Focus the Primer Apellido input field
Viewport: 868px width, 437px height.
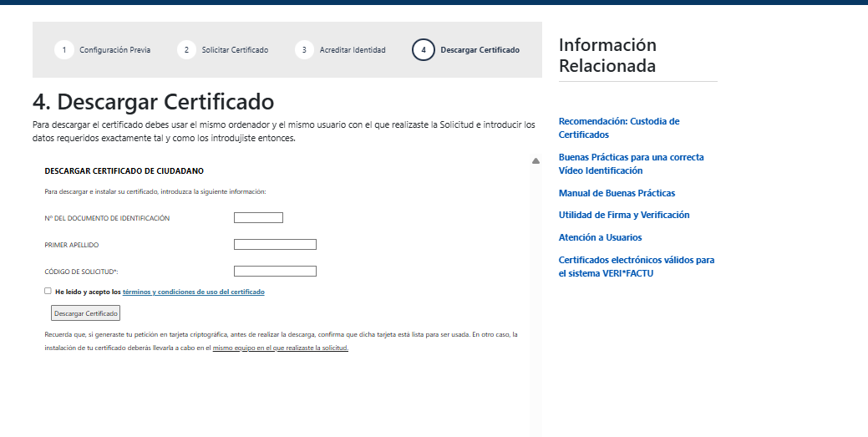point(275,244)
